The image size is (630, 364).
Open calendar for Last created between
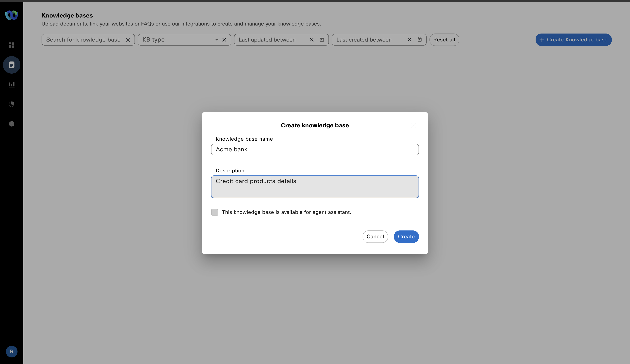click(x=419, y=40)
